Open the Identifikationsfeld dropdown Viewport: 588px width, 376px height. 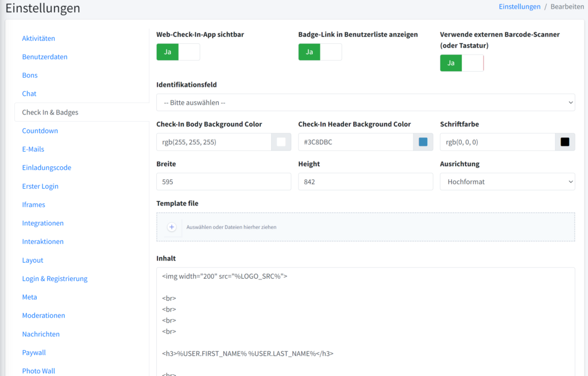[x=365, y=102]
